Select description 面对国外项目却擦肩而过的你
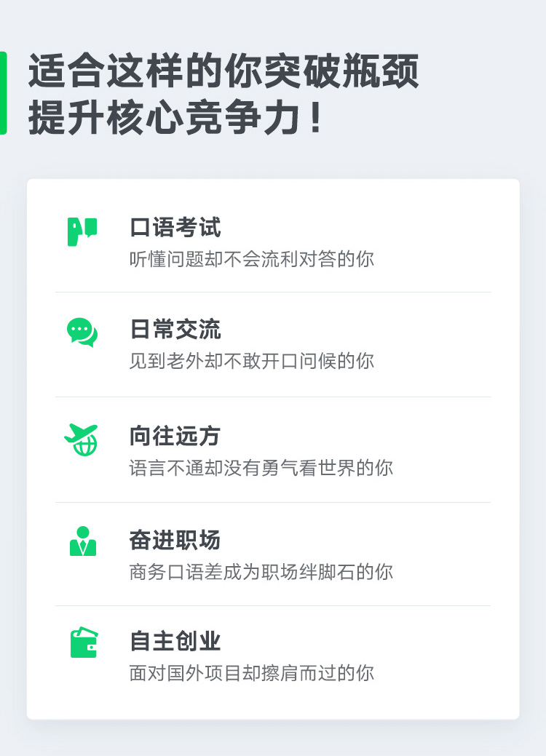This screenshot has height=756, width=546. 252,673
